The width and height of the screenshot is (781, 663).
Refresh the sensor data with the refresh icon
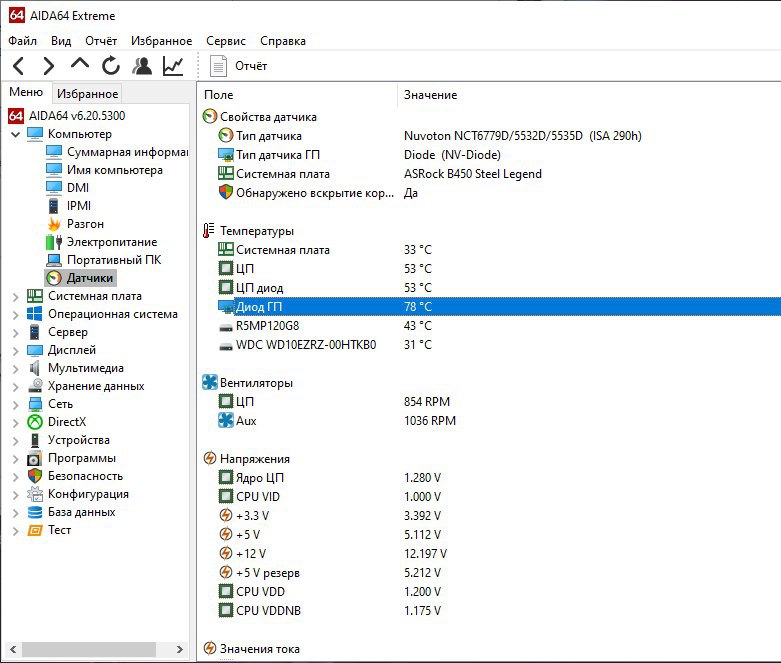point(111,66)
